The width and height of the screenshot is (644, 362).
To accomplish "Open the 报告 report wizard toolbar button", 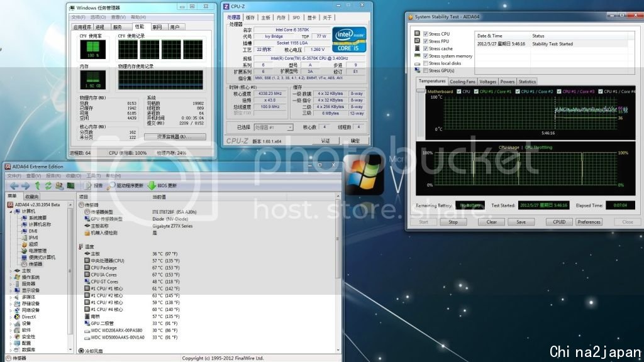I will pos(94,186).
